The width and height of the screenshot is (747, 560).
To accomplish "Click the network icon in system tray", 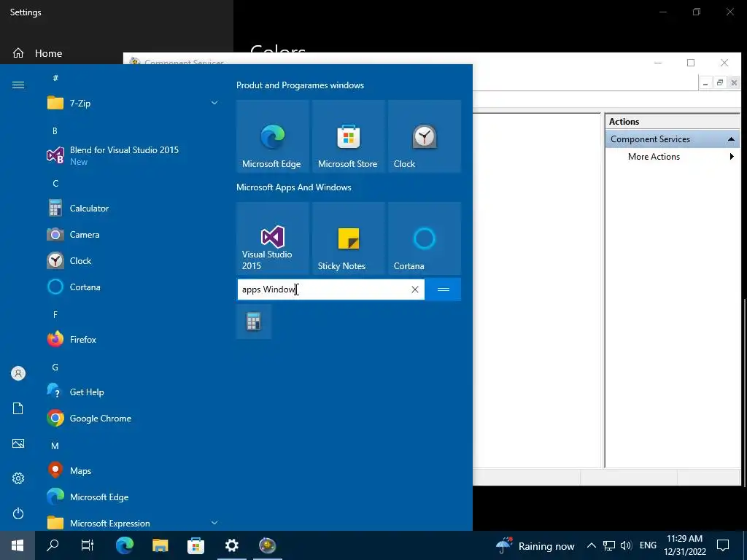I will point(609,545).
